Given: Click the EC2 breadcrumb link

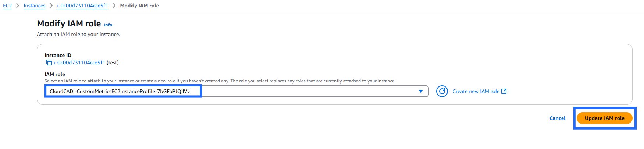Looking at the screenshot, I should click(7, 6).
